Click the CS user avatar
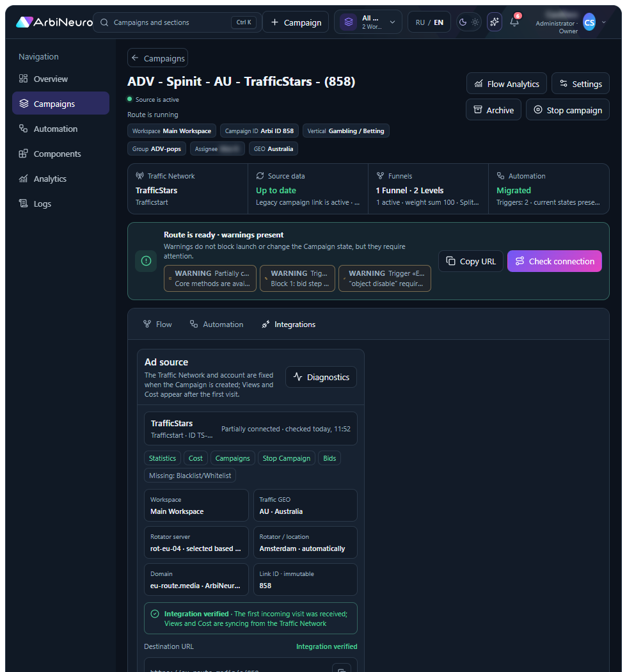 pyautogui.click(x=589, y=22)
